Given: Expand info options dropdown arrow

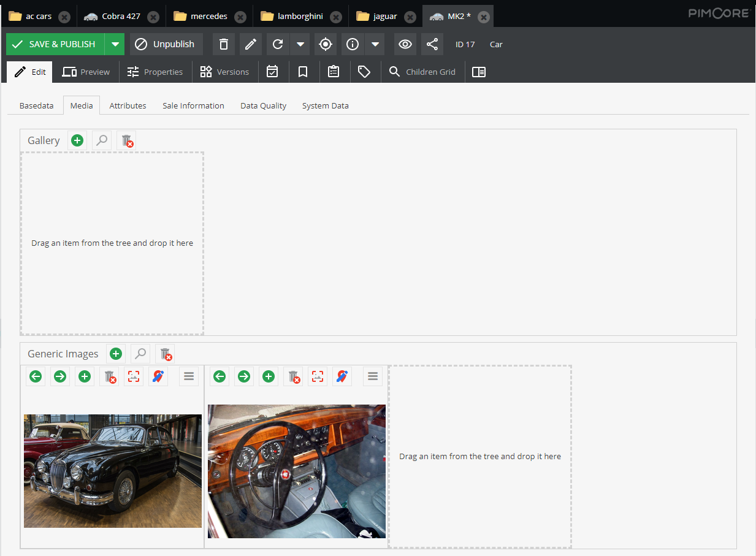Looking at the screenshot, I should pos(375,44).
